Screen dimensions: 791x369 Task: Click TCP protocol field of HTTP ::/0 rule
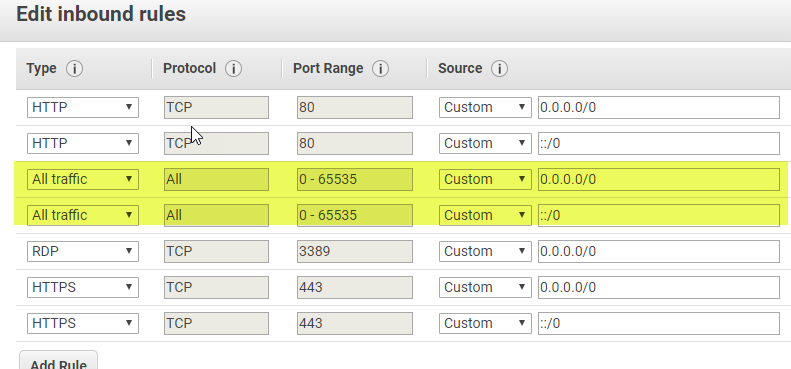216,143
